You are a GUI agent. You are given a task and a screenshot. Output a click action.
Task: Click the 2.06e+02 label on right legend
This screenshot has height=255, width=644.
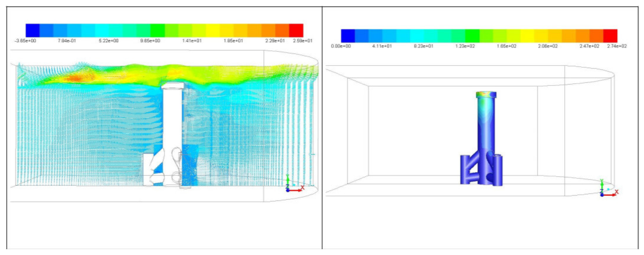click(x=548, y=46)
